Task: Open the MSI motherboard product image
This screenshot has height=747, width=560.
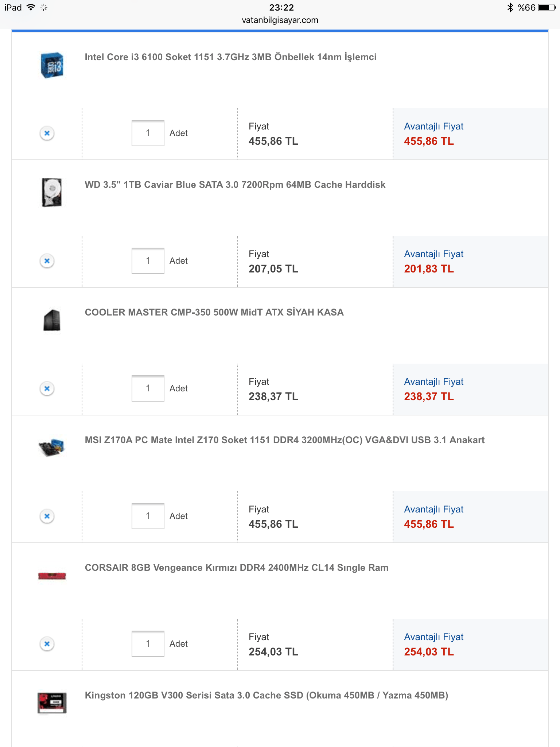Action: tap(52, 448)
